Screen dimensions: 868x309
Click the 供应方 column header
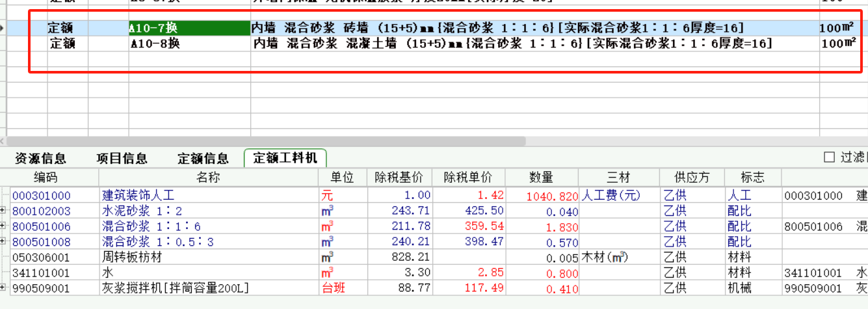692,177
